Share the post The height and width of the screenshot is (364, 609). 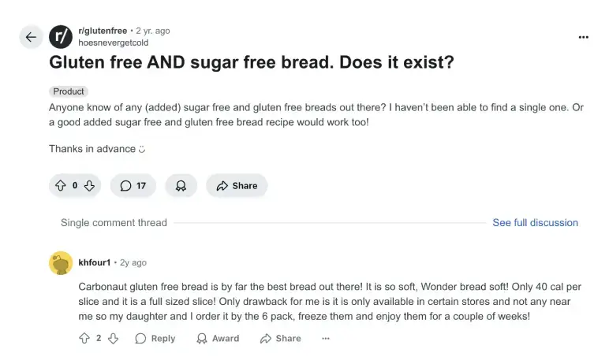[237, 186]
